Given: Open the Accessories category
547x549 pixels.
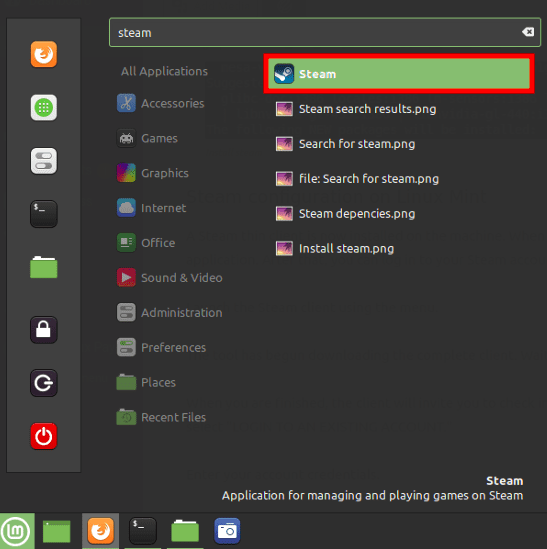Looking at the screenshot, I should (x=160, y=103).
